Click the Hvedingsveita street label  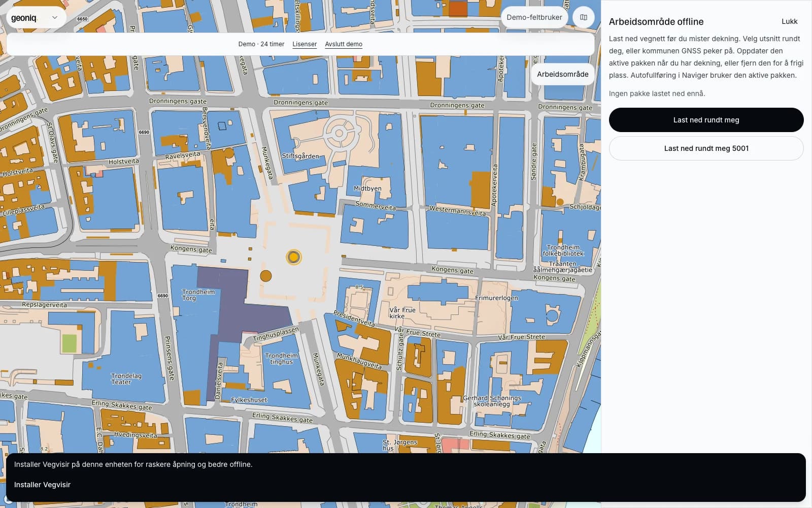click(136, 435)
